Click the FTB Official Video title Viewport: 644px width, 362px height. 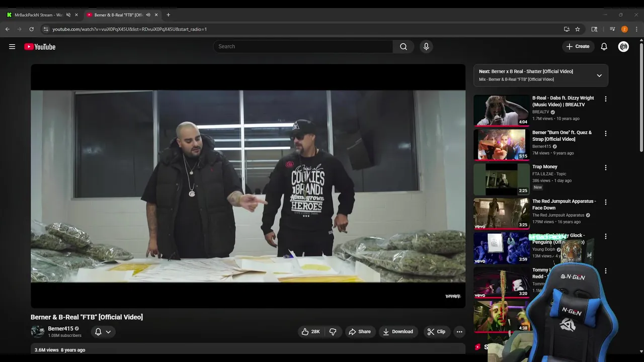click(x=87, y=317)
